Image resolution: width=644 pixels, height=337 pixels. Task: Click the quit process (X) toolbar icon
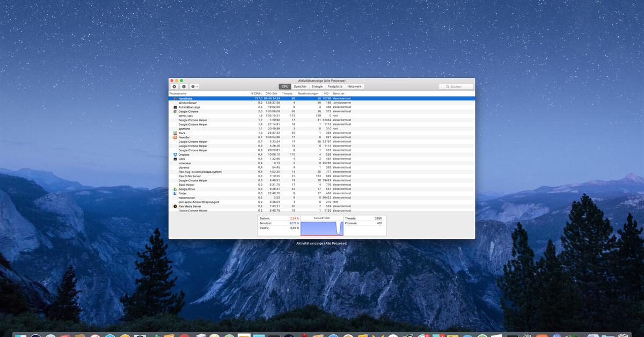(x=174, y=86)
